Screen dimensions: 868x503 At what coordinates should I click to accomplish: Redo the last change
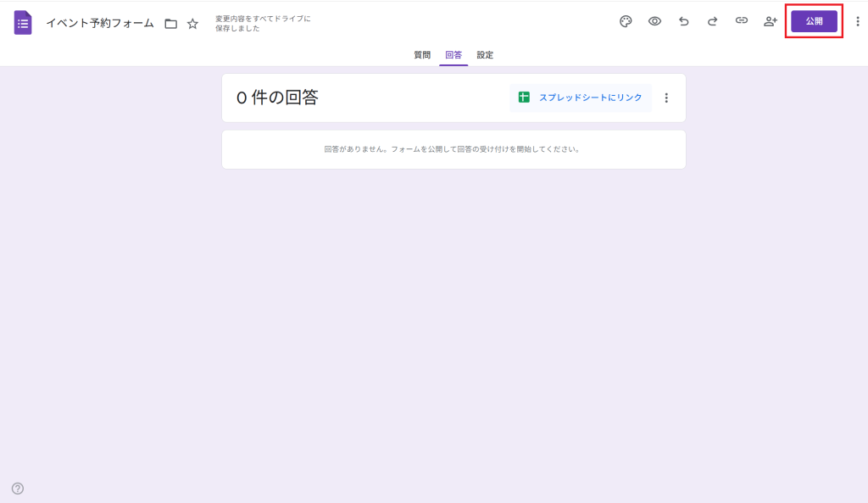[712, 21]
